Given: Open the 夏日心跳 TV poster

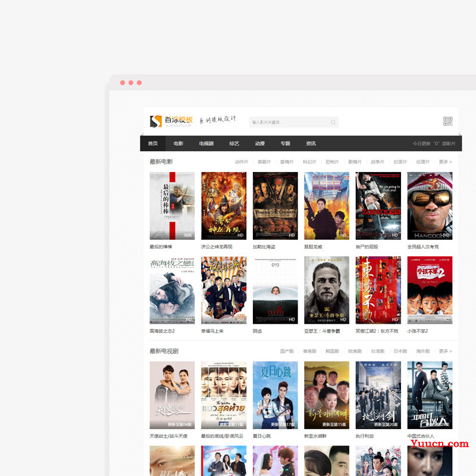Looking at the screenshot, I should click(x=275, y=395).
